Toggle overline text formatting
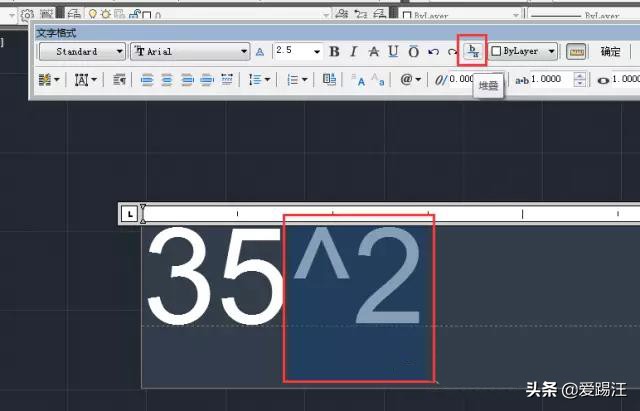 [413, 51]
